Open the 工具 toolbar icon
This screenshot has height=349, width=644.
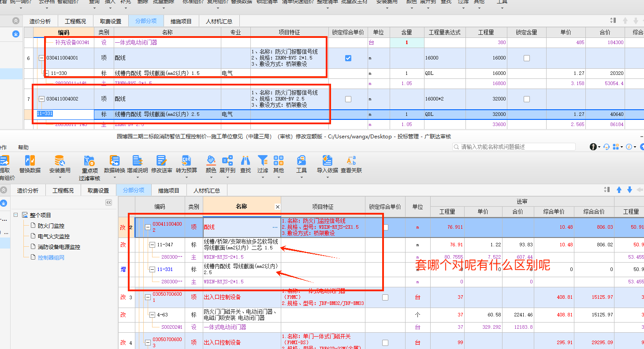302,160
